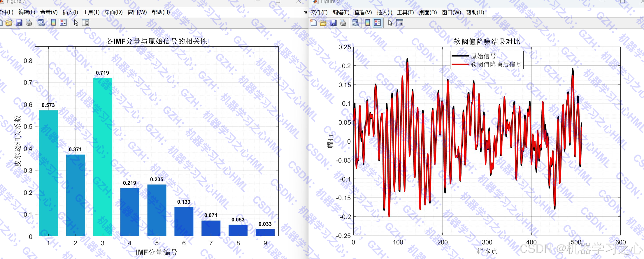
Task: Select bar for IMF 2 (0.371)
Action: 76,195
